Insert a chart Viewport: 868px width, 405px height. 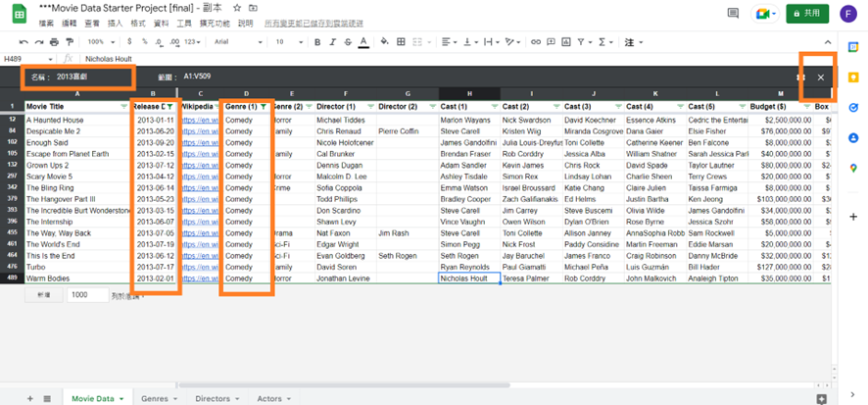pos(565,42)
